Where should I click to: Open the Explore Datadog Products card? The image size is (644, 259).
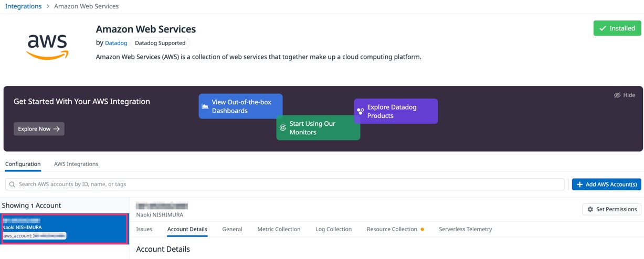[x=396, y=111]
